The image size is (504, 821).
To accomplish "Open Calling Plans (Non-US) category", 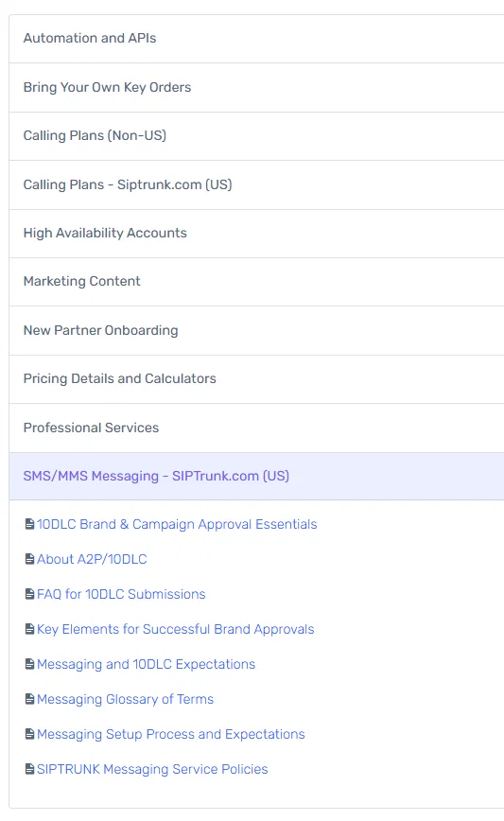I will [x=256, y=136].
